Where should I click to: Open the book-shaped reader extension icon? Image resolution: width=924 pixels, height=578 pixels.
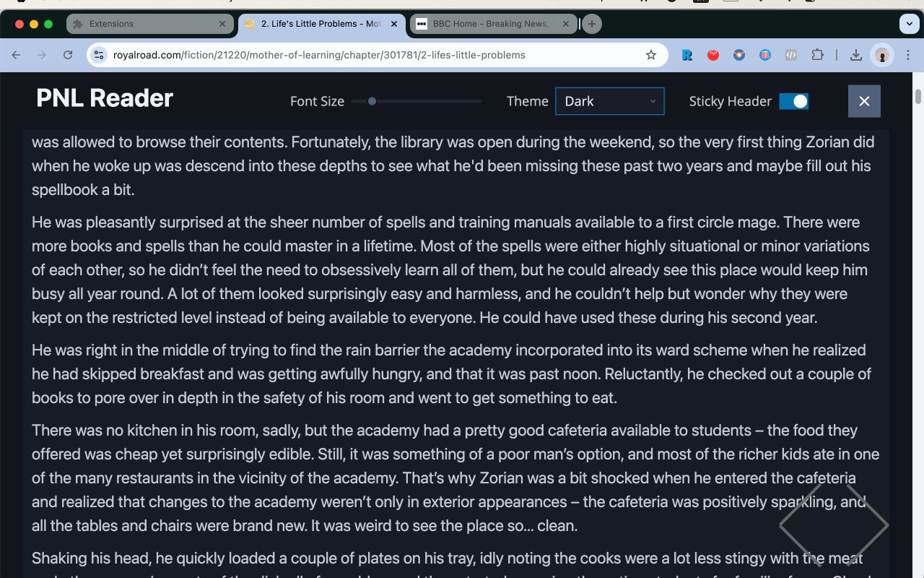tap(765, 55)
